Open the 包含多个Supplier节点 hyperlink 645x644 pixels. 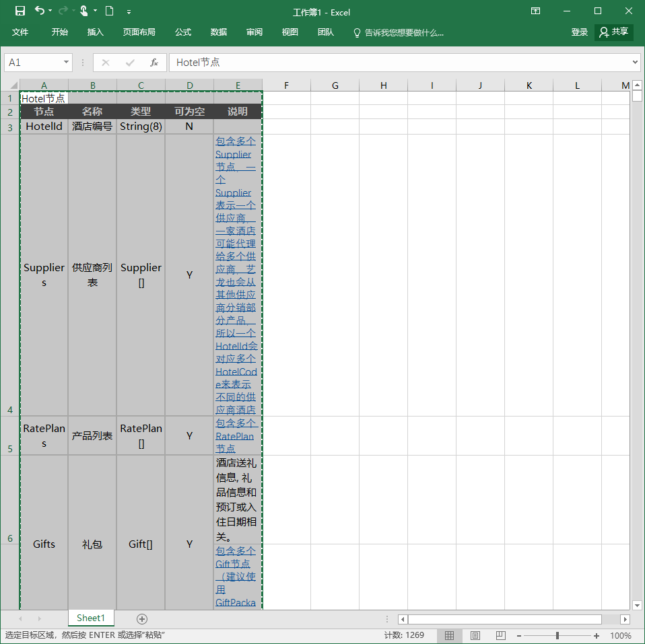coord(236,275)
